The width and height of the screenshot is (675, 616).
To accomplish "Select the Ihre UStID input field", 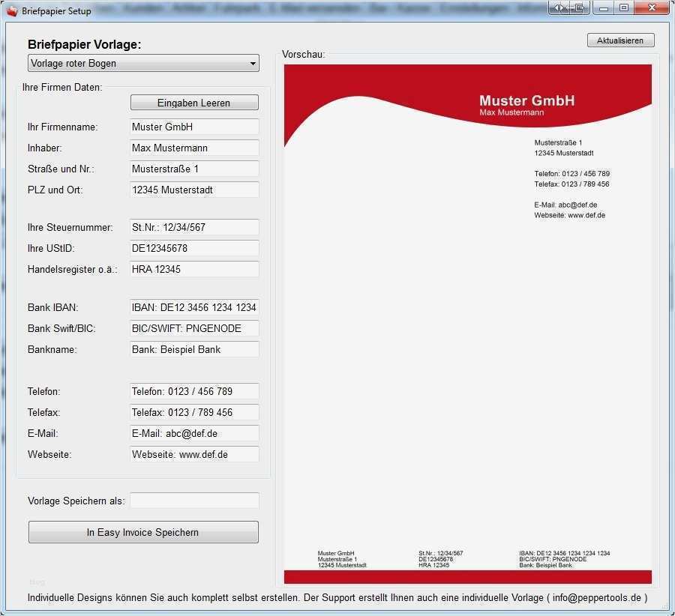I will click(x=193, y=248).
